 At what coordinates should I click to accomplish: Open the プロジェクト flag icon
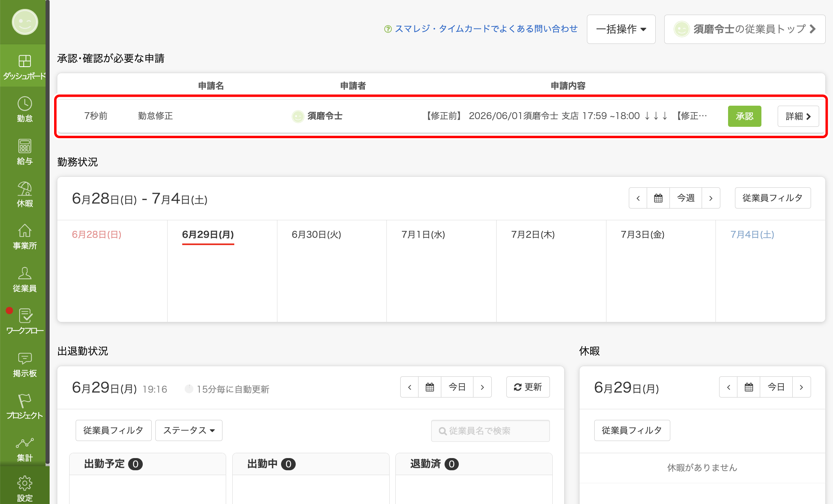24,406
